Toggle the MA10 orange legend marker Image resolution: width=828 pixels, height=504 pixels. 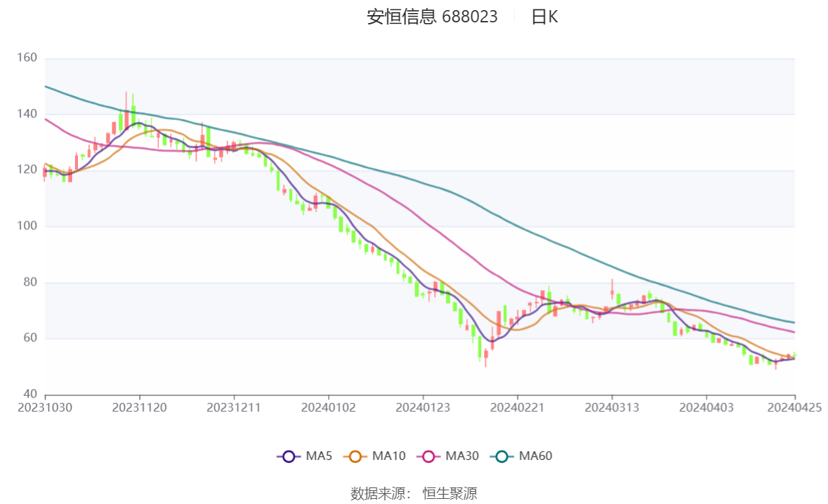355,456
